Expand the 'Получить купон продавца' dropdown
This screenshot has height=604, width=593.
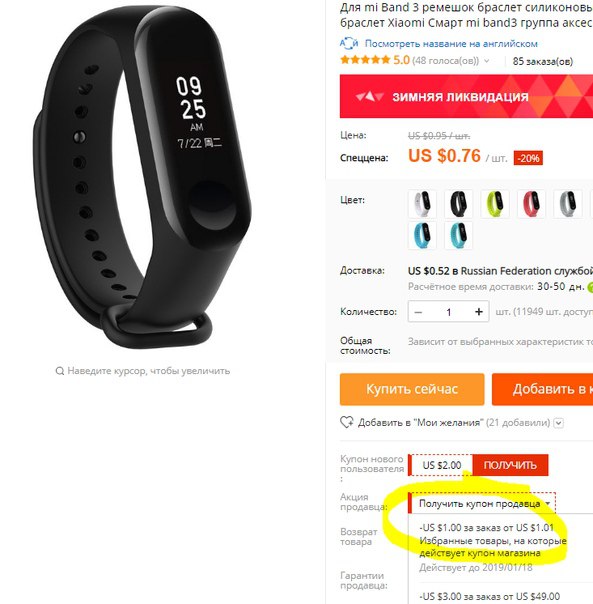click(x=482, y=503)
